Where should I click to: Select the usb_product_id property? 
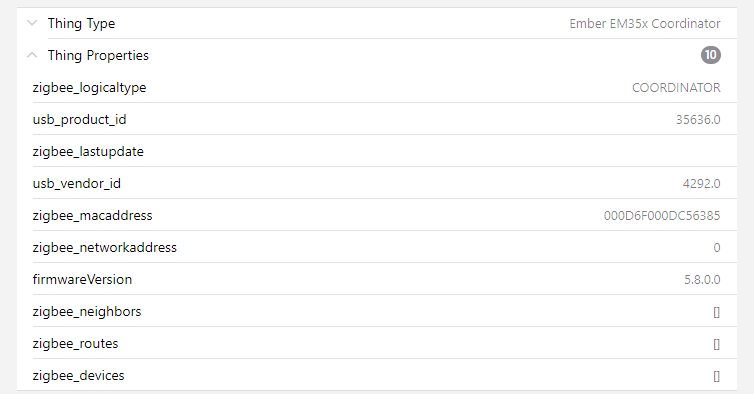[x=79, y=119]
